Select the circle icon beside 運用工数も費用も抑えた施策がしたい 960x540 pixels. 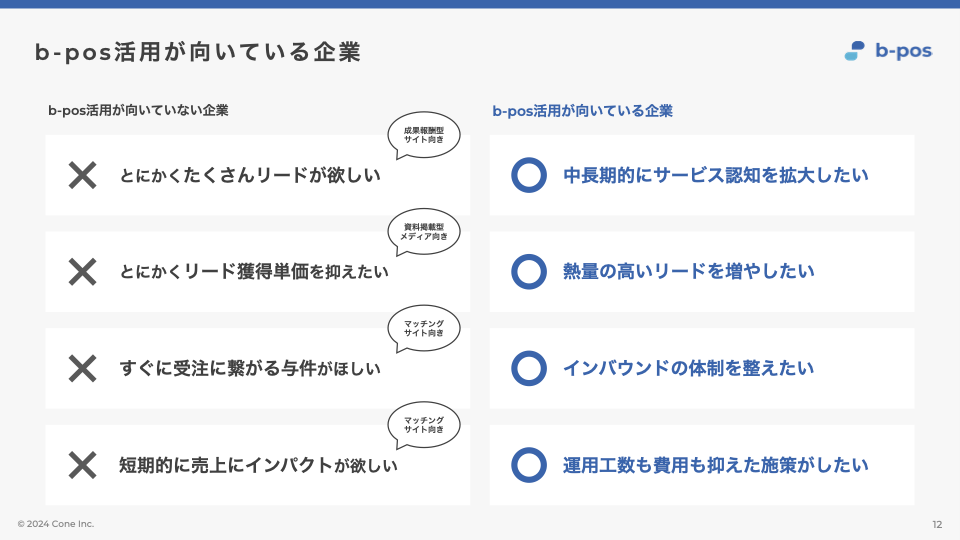coord(528,465)
